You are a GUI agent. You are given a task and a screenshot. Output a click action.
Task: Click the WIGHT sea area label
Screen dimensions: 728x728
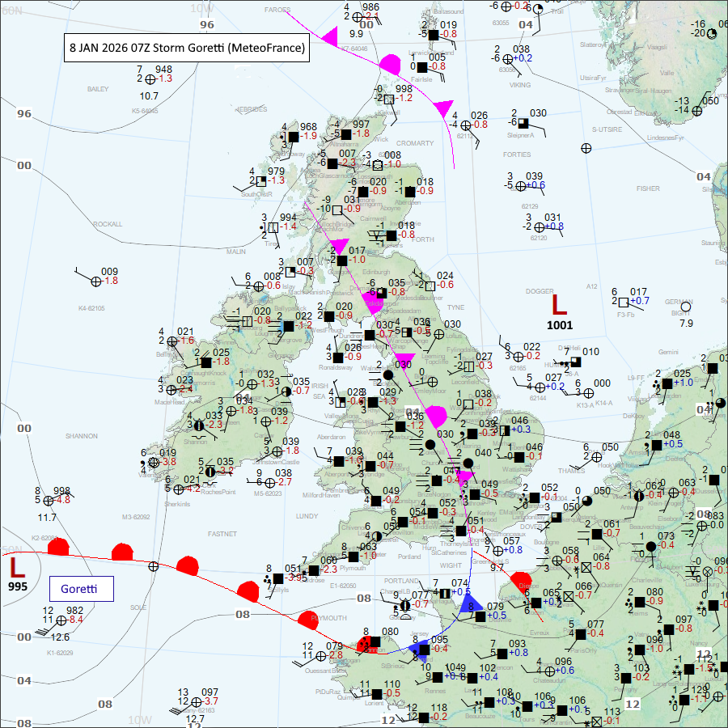coord(451,565)
